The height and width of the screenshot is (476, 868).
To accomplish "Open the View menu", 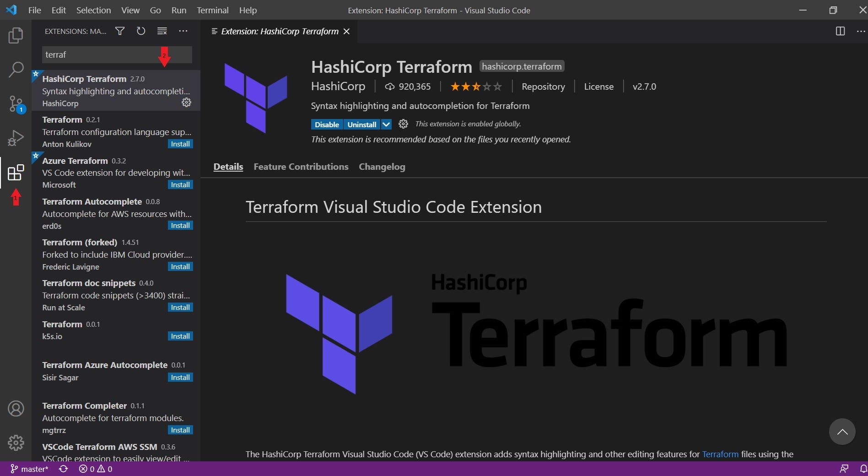I will click(130, 10).
